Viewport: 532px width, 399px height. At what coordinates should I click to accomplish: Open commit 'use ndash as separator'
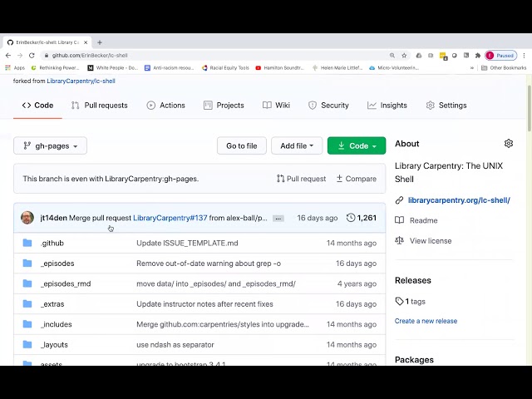(175, 345)
